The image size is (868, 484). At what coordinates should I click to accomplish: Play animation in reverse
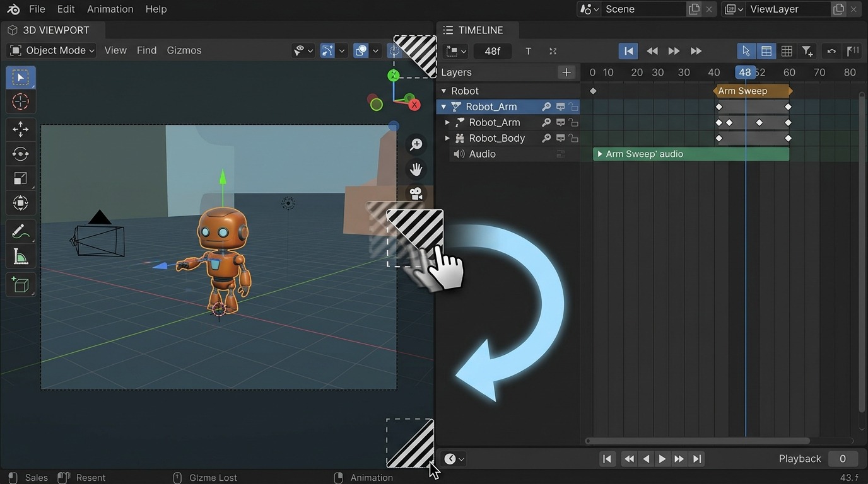[x=646, y=459]
